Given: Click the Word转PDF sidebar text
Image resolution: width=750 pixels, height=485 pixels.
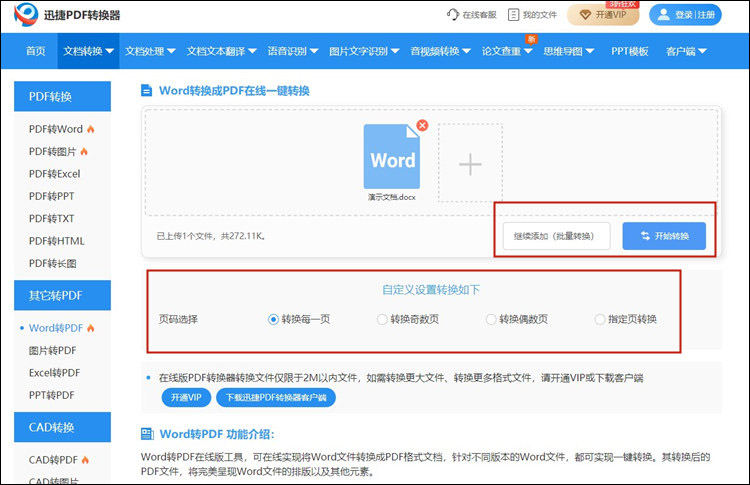Looking at the screenshot, I should [55, 328].
